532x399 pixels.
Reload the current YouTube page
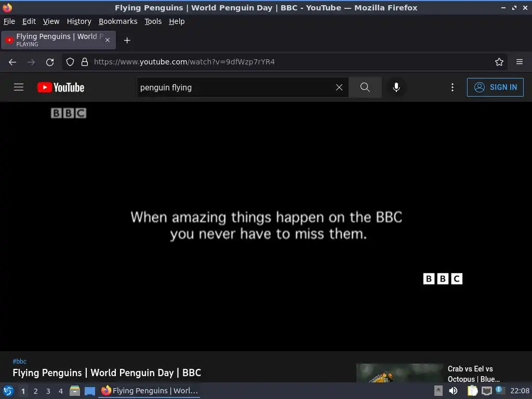click(x=50, y=62)
